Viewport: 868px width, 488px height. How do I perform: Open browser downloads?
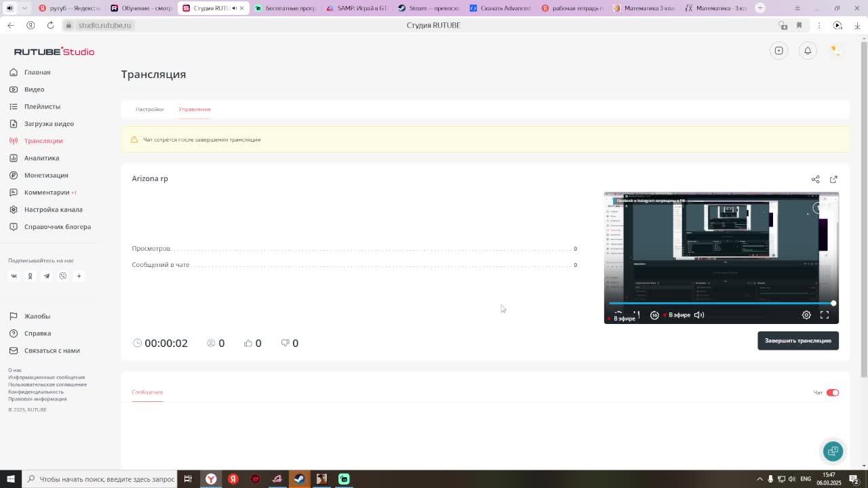[857, 25]
